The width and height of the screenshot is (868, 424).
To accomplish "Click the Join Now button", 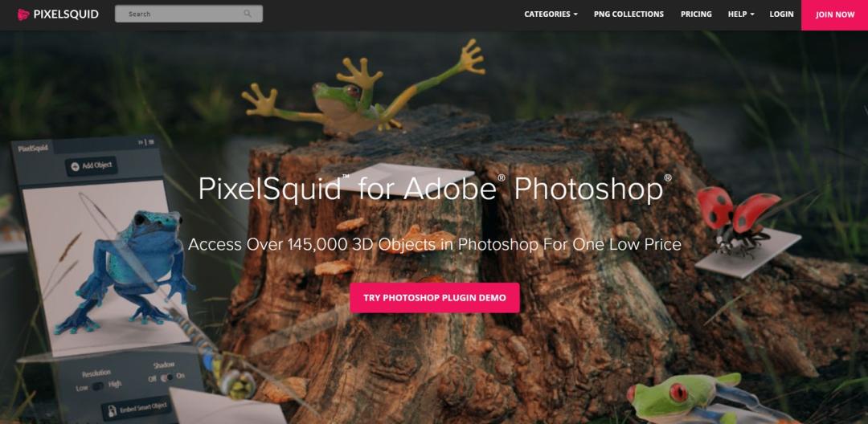I will coord(835,15).
